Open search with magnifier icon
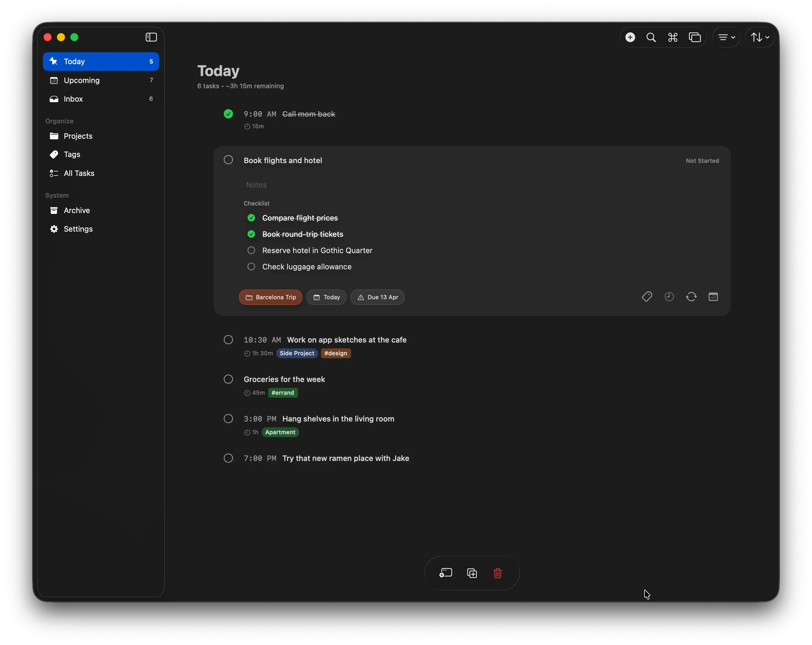Screen dimensions: 812x645 651,37
